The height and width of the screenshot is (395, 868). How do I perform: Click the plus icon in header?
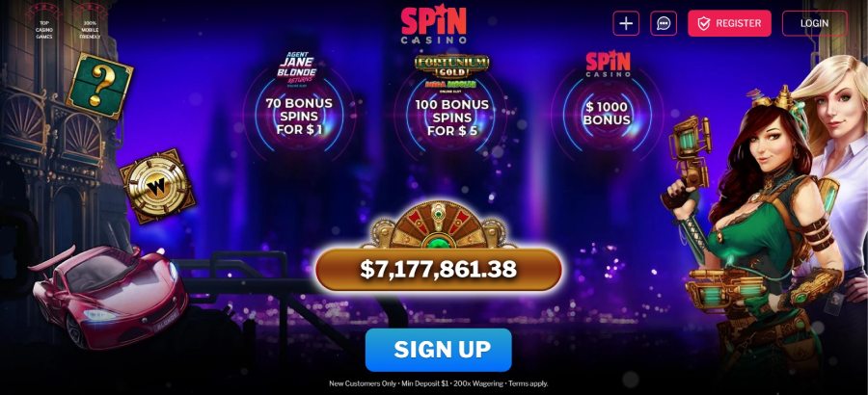(x=626, y=23)
